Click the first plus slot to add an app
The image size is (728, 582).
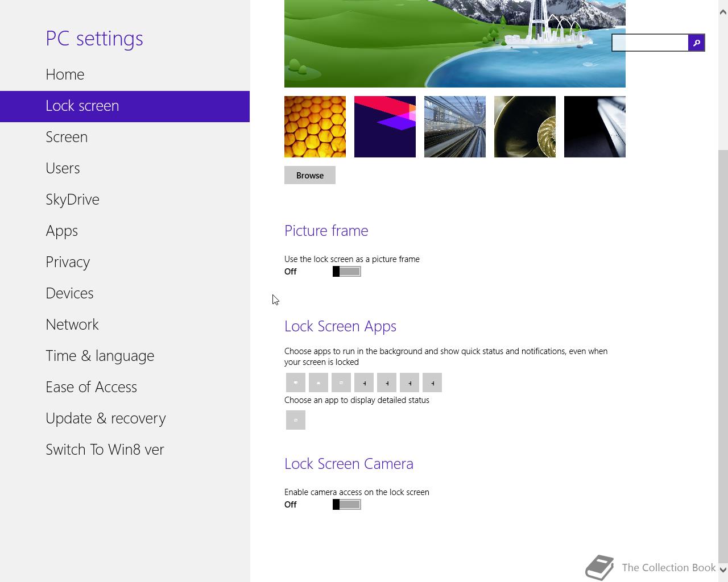(364, 383)
